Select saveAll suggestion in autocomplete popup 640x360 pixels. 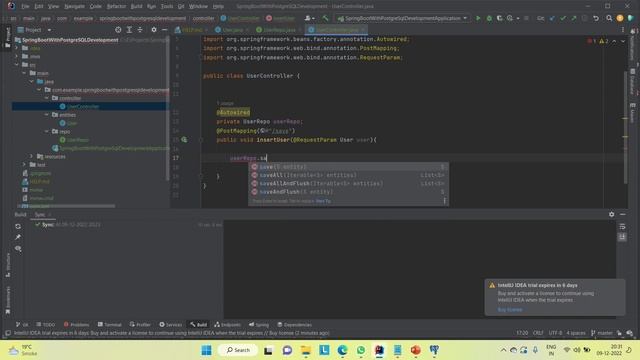click(348, 175)
